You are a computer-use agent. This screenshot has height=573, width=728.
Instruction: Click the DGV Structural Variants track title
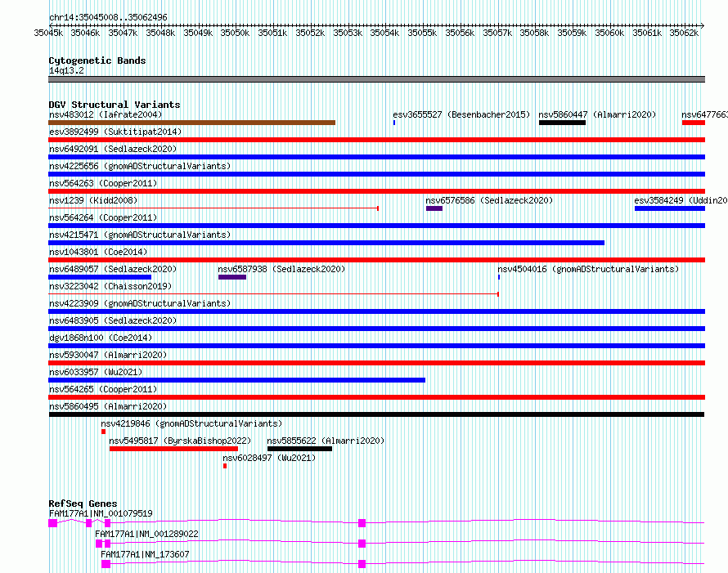point(115,105)
